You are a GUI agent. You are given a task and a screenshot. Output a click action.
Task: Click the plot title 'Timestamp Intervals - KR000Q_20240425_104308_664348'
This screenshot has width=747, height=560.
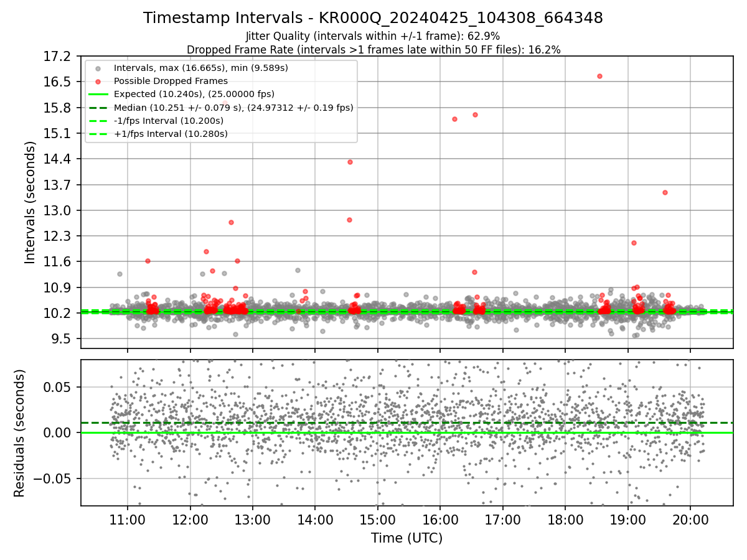pyautogui.click(x=373, y=18)
